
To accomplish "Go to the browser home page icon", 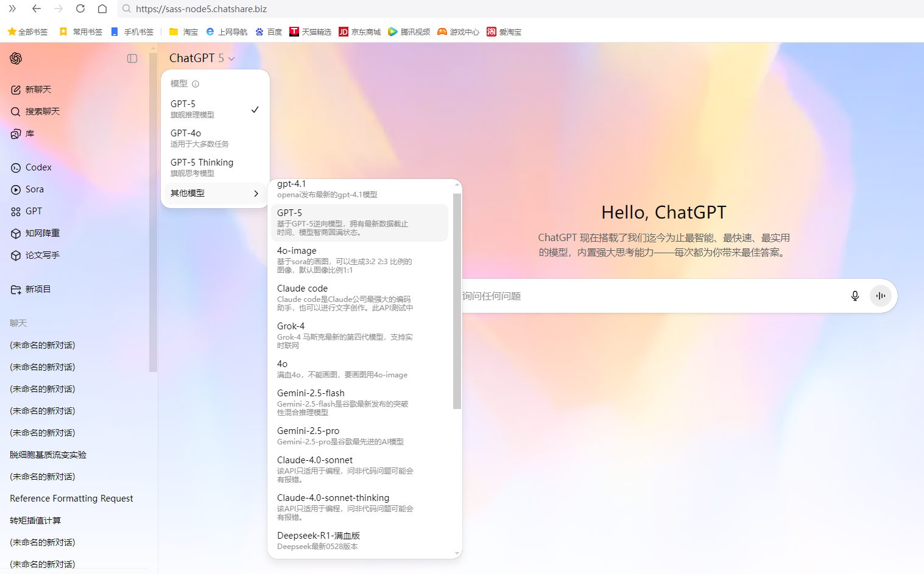I will [102, 9].
